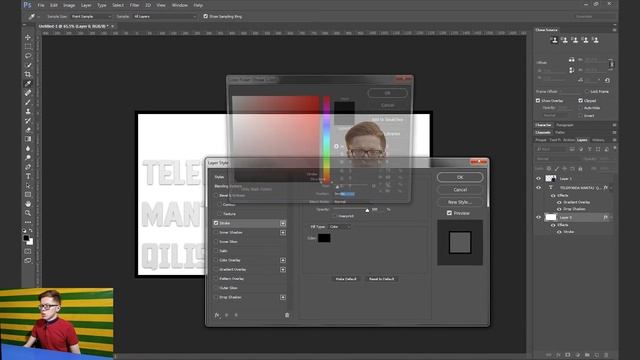Open the Sample All Layers dropdown
The height and width of the screenshot is (360, 640).
pos(165,17)
